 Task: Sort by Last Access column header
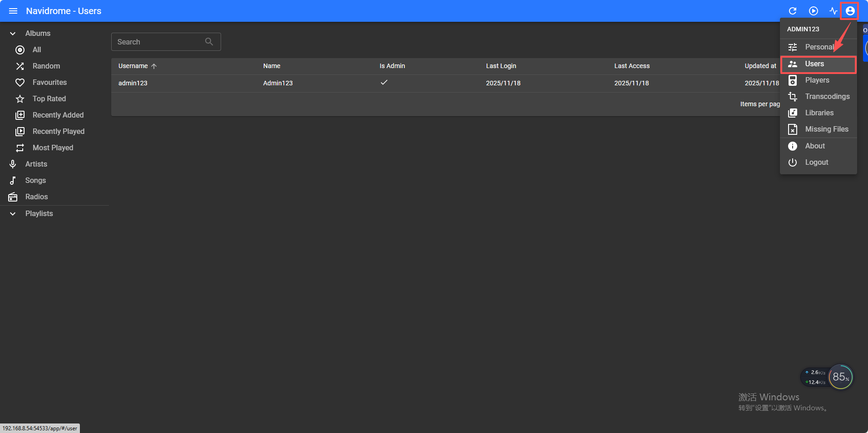click(632, 66)
